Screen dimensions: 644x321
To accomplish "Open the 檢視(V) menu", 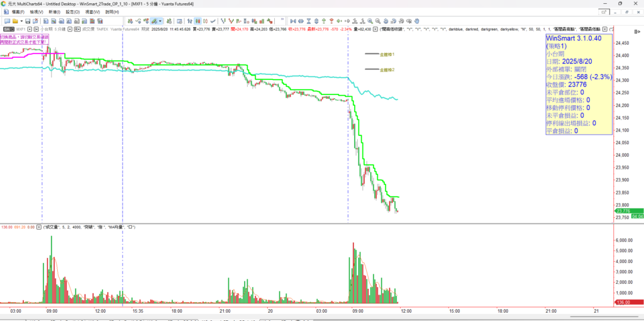I will [36, 12].
